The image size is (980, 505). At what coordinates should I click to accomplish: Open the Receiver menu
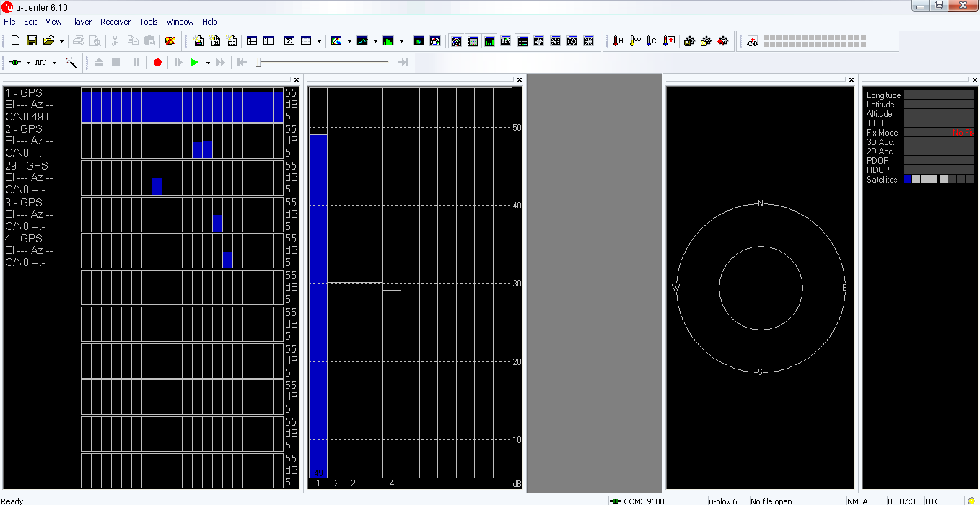pos(115,22)
